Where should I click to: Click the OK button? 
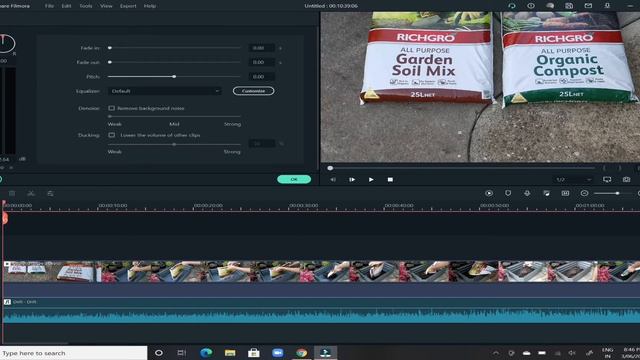pos(294,179)
